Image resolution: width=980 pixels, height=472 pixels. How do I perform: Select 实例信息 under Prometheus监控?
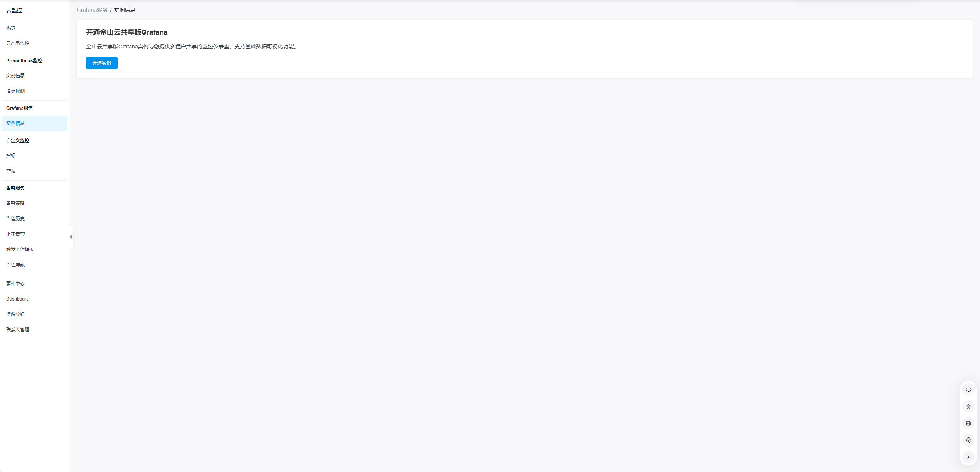[15, 76]
